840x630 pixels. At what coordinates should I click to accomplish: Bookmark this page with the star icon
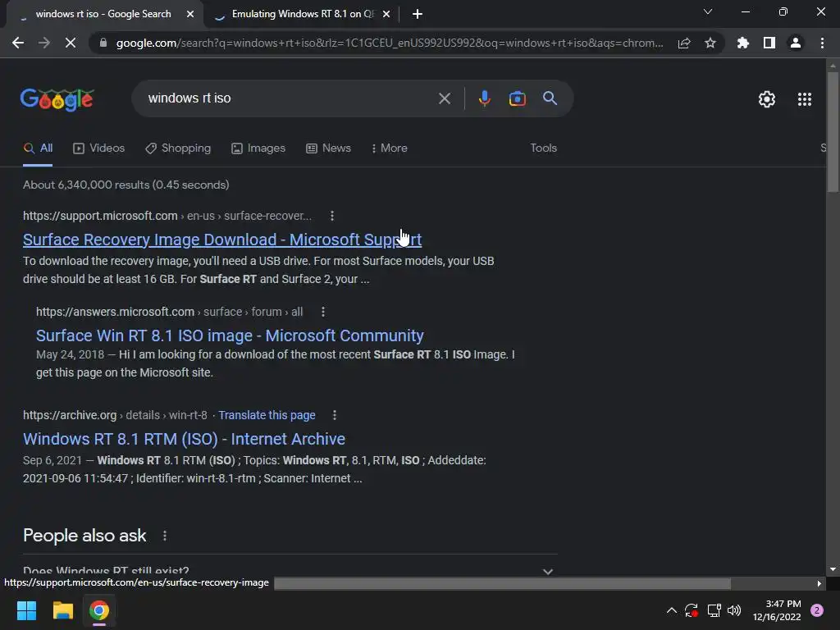[710, 43]
